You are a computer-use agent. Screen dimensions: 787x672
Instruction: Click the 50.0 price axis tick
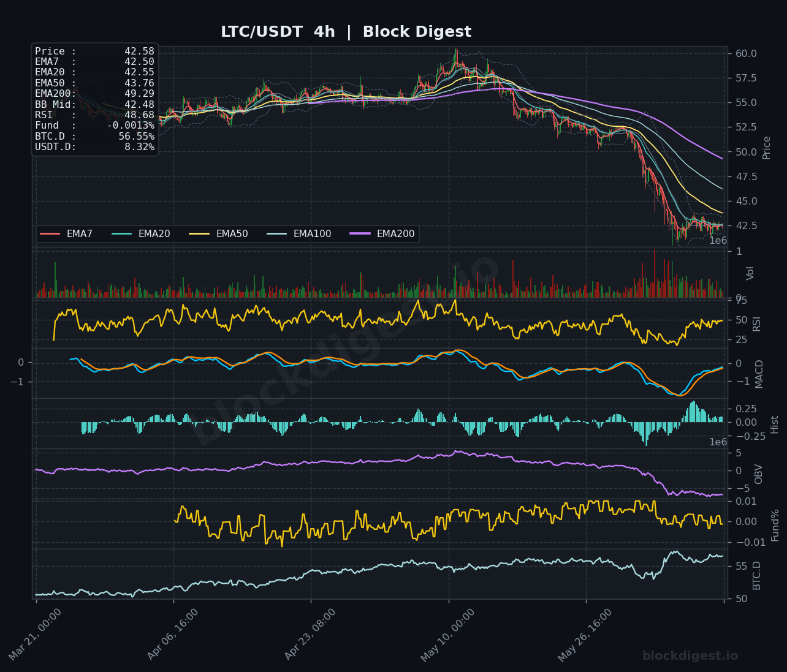pos(746,152)
